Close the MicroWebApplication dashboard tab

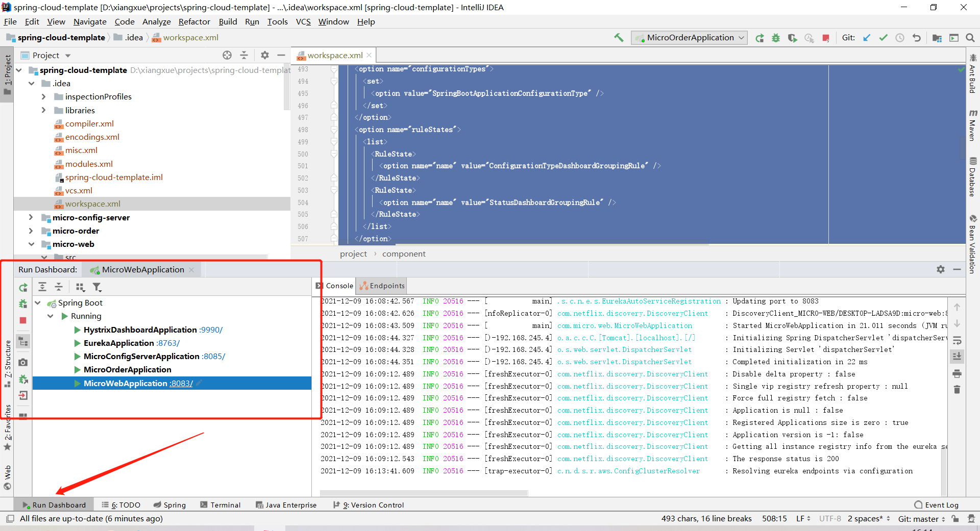pyautogui.click(x=191, y=270)
